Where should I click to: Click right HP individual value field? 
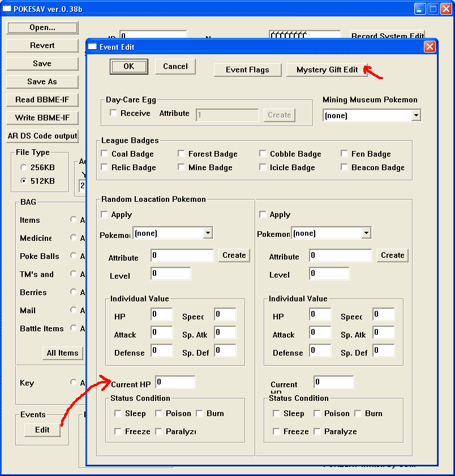click(320, 314)
